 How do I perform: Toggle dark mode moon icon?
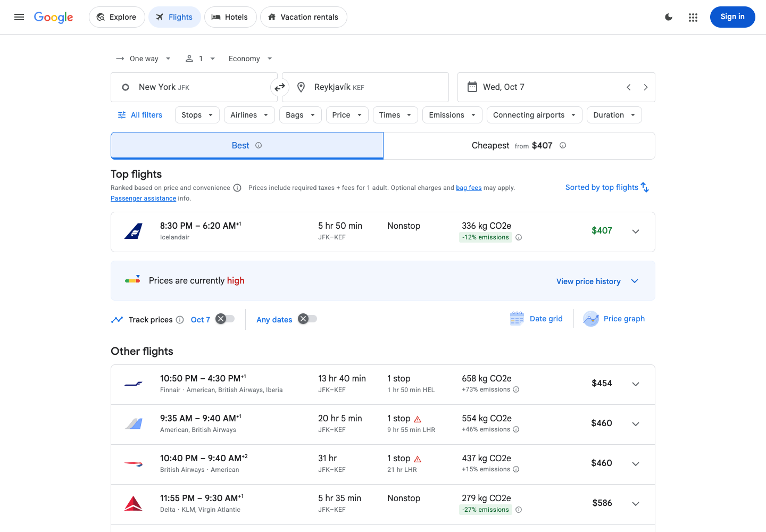[669, 17]
